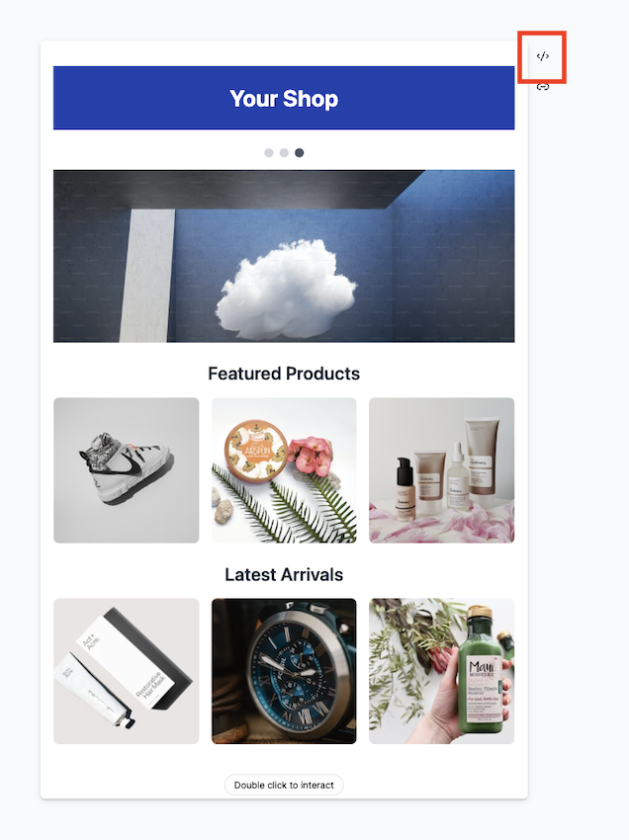The height and width of the screenshot is (840, 629).
Task: Select the middle carousel dot
Action: 284,152
